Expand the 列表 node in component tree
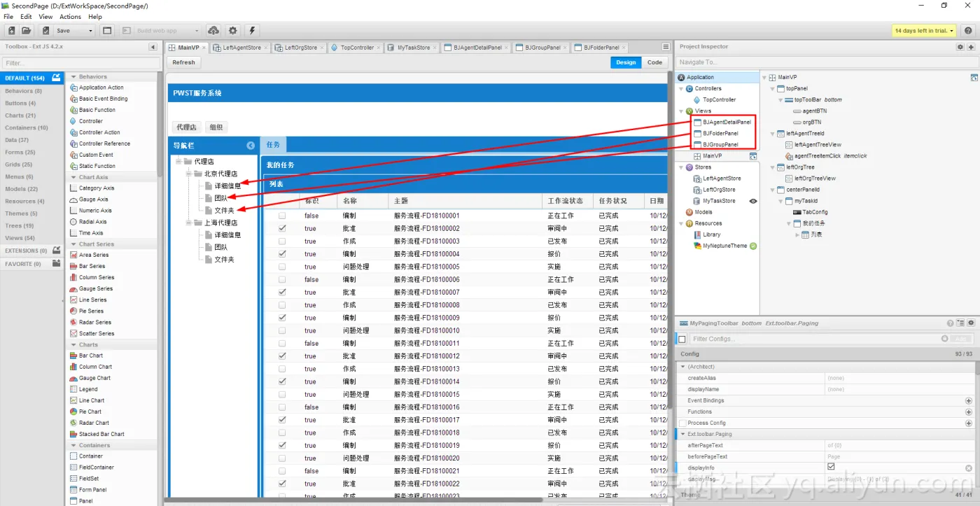 [x=797, y=234]
